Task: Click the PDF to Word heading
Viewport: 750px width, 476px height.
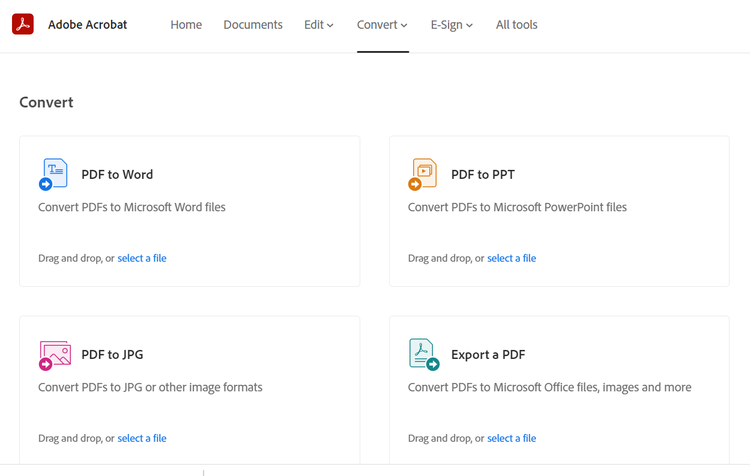Action: (x=117, y=174)
